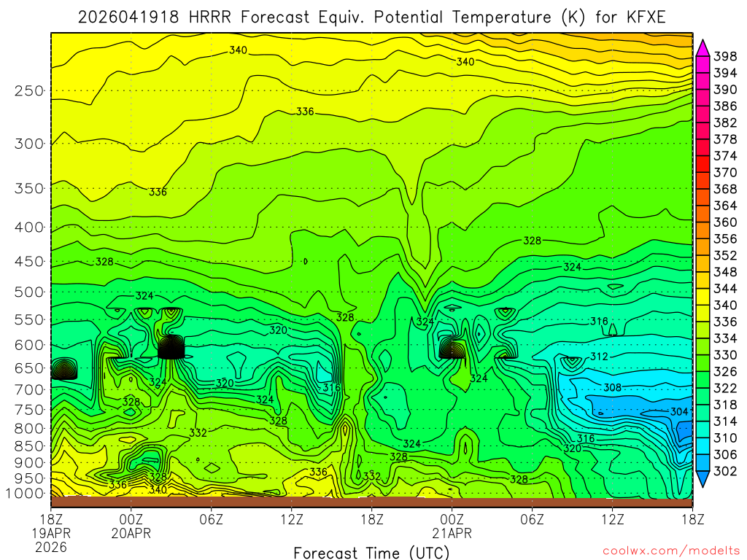
Task: Select the 700 pressure level label
Action: tap(29, 389)
